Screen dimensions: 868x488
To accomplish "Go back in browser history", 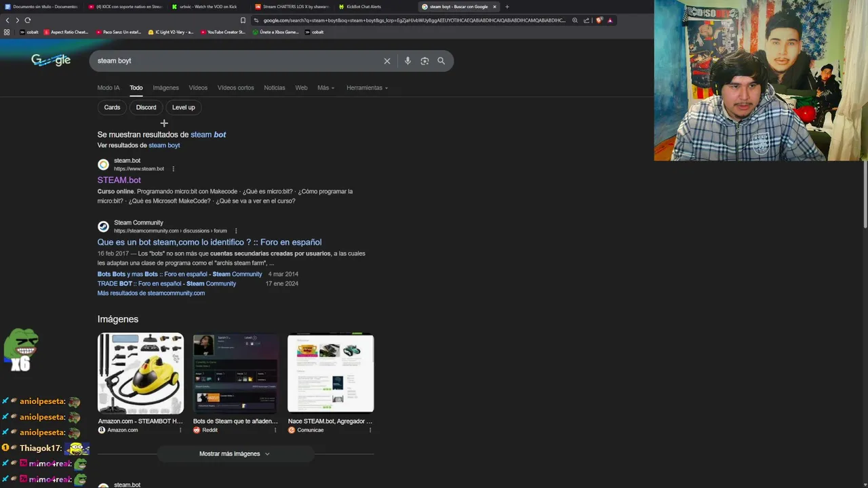I will click(x=7, y=20).
